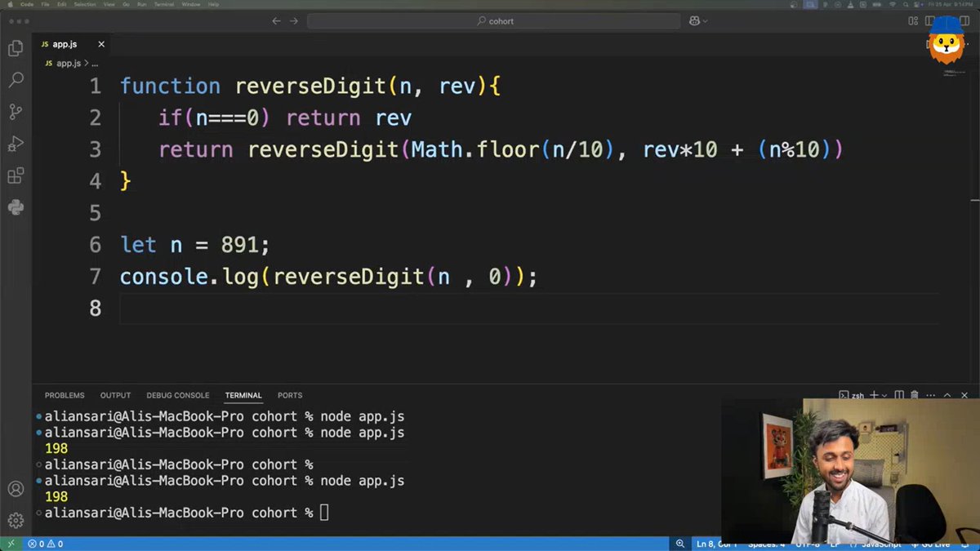
Task: Click the terminal prompt cursor block
Action: pos(324,513)
